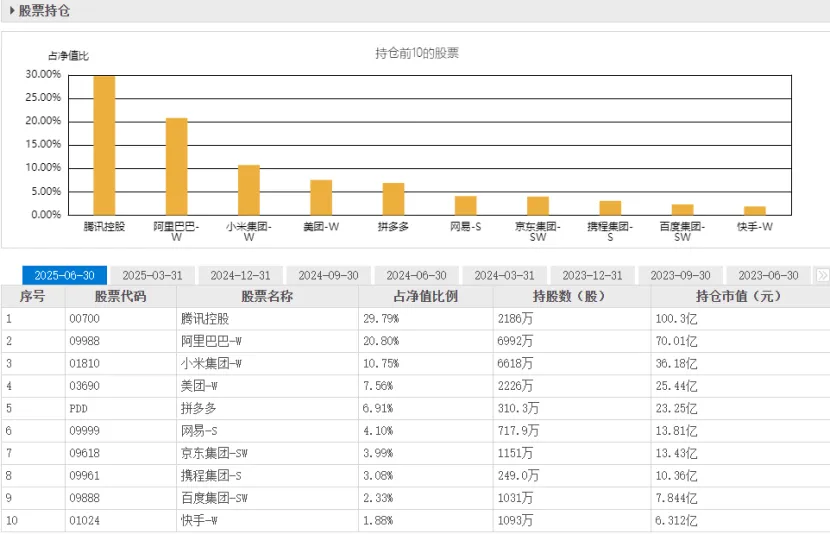
Task: Click the 持仓市值（元） column header
Action: pyautogui.click(x=739, y=297)
